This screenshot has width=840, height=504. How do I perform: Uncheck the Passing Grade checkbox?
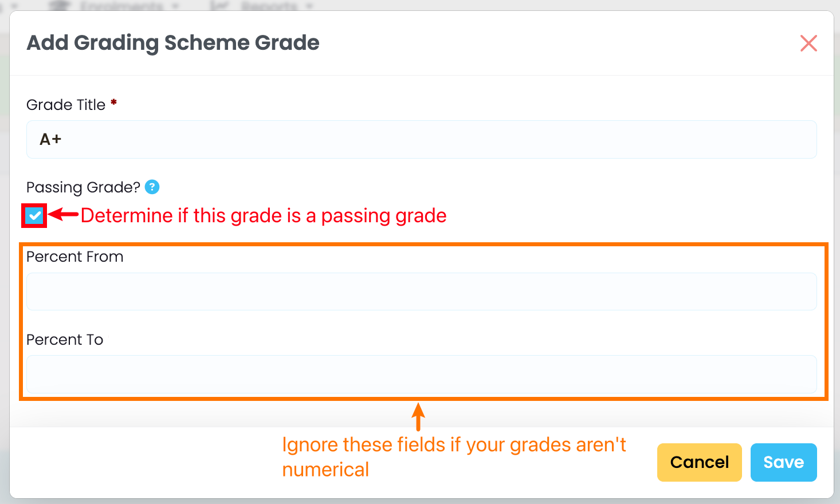[x=34, y=215]
